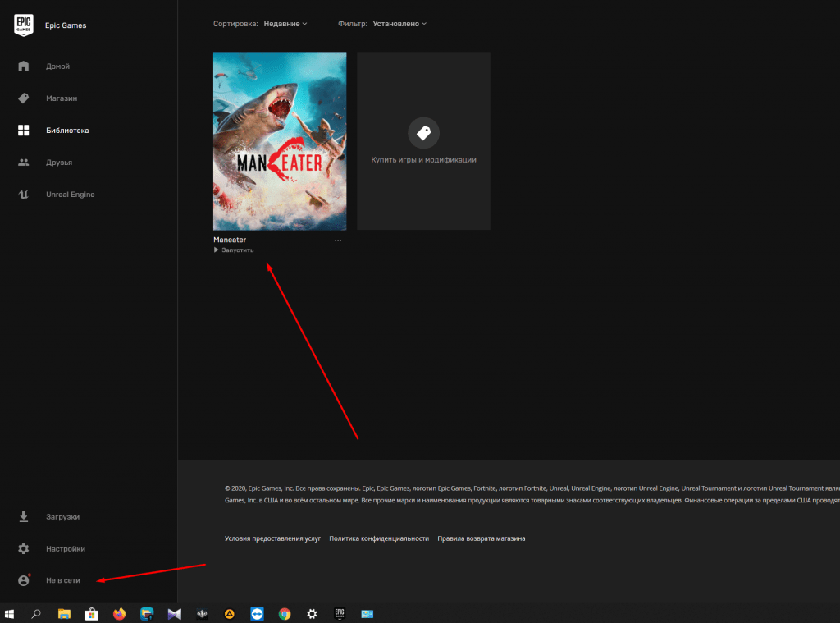
Task: Click the Не в сети profile icon
Action: pos(24,580)
